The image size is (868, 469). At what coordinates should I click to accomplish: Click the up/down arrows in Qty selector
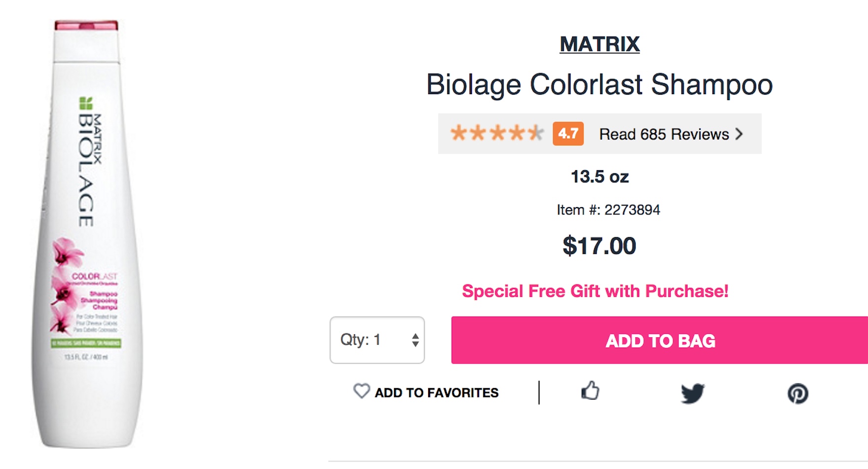tap(415, 340)
